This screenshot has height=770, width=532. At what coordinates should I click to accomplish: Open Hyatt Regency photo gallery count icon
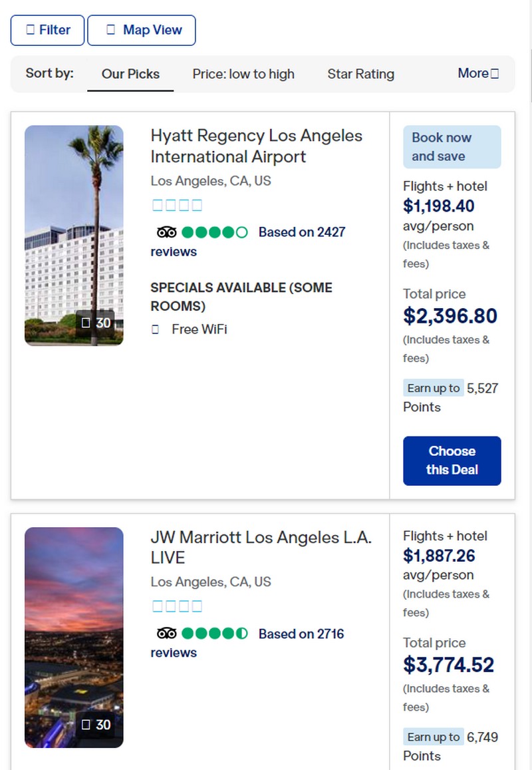click(x=86, y=323)
